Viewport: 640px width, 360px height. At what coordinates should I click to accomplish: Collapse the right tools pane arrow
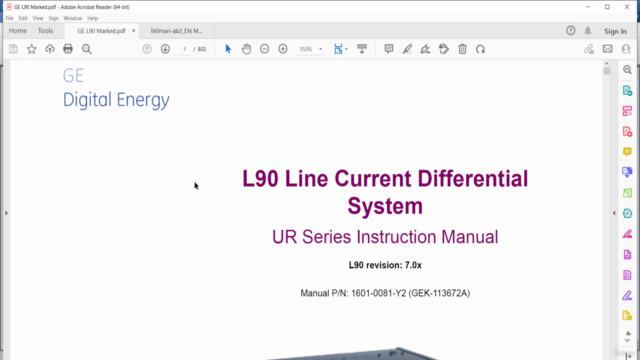click(x=614, y=213)
